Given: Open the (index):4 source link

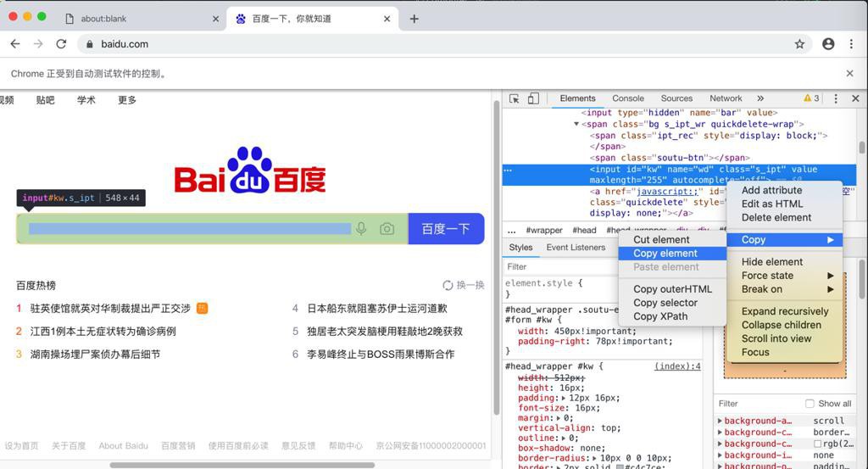Looking at the screenshot, I should (x=677, y=366).
